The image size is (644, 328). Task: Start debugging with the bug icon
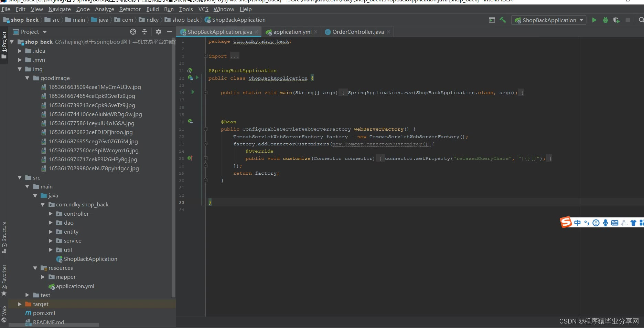click(605, 20)
